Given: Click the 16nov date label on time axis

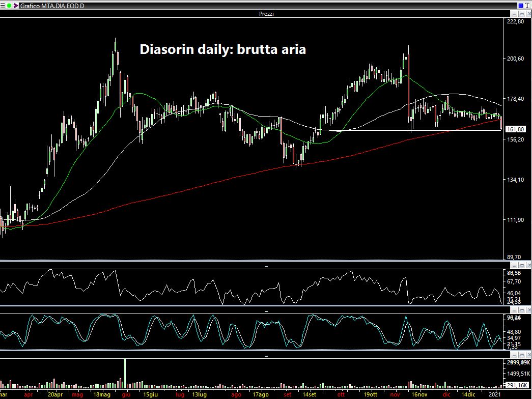Looking at the screenshot, I should [x=419, y=394].
